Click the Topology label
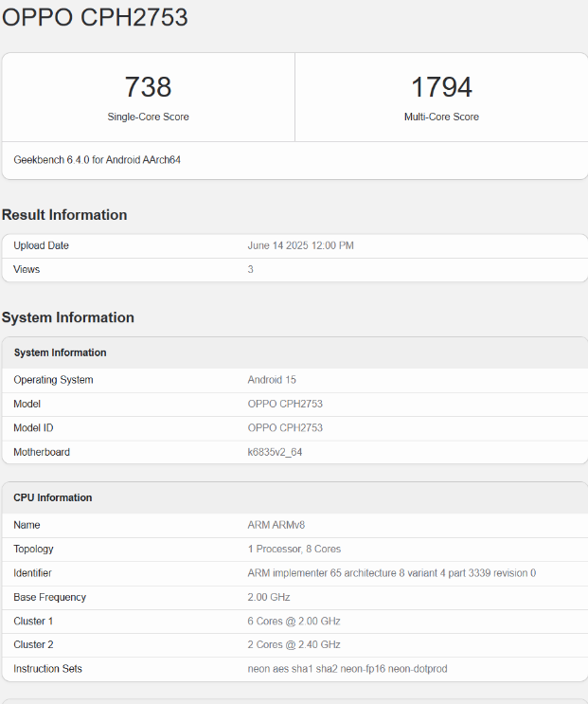 coord(33,550)
